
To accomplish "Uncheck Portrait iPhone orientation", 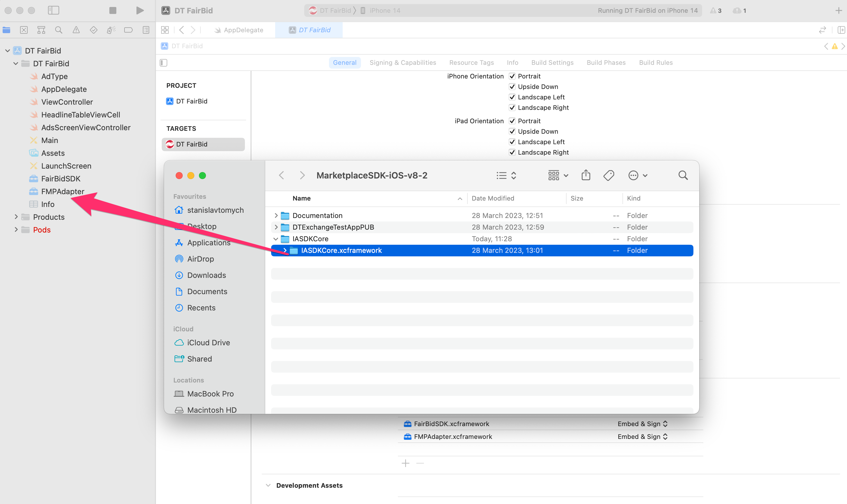I will [512, 76].
